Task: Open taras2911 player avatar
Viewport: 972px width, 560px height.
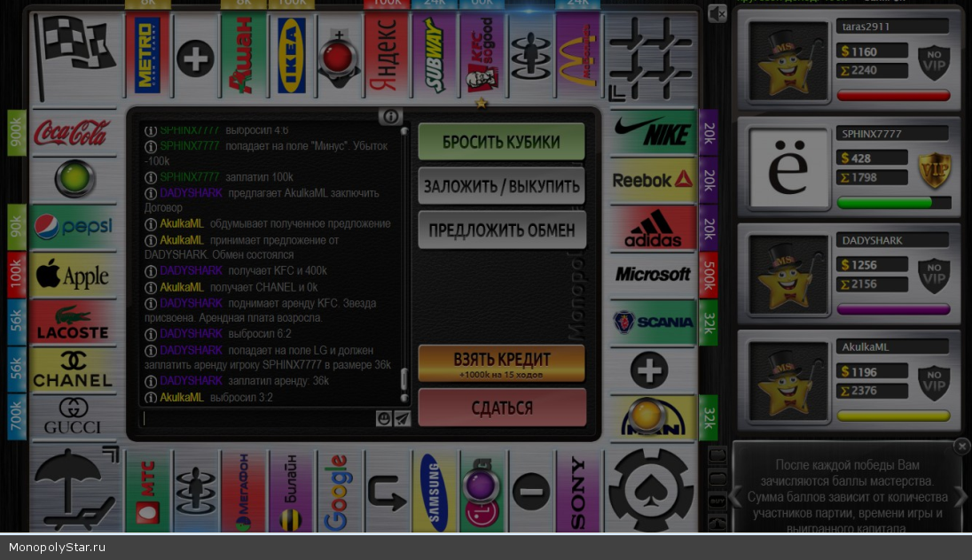Action: (x=788, y=61)
